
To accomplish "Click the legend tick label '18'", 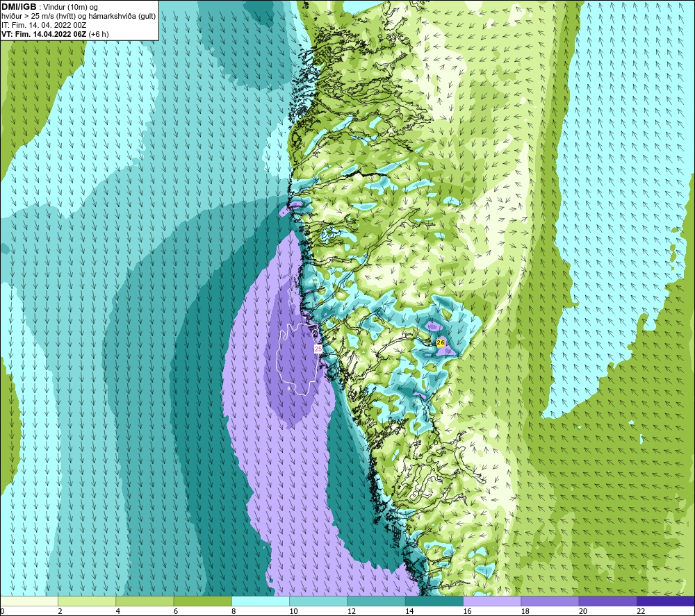I will [x=525, y=611].
